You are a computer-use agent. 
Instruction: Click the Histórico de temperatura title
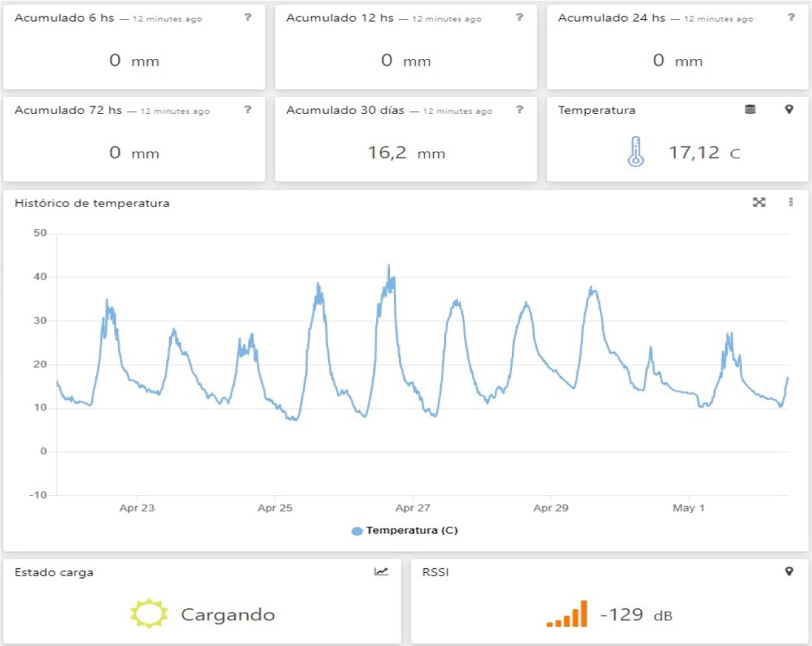pos(92,203)
